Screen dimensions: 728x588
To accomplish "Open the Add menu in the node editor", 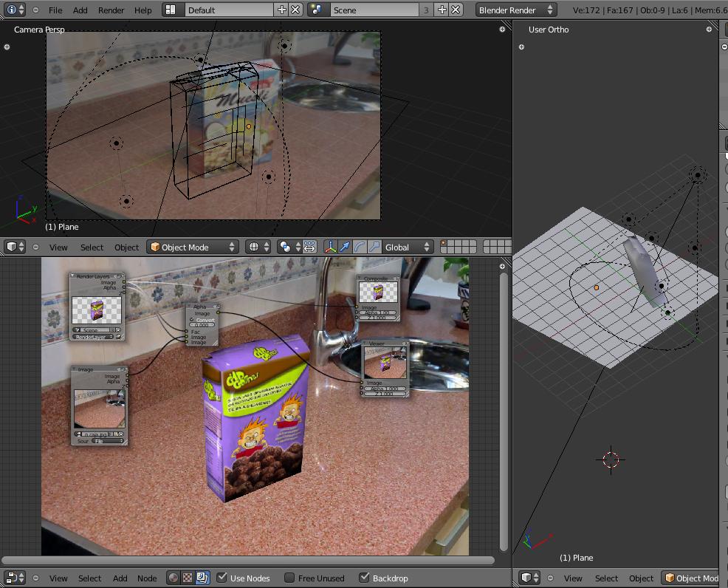I will coord(120,578).
